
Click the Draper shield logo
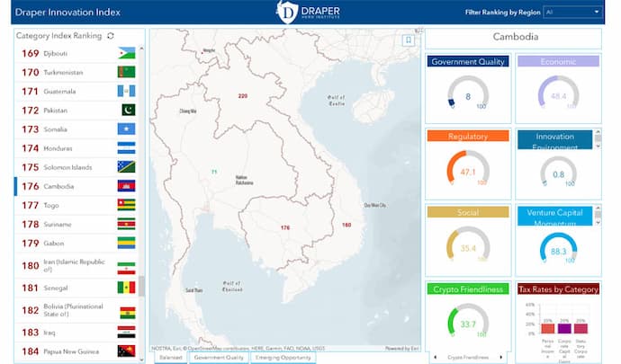click(287, 12)
